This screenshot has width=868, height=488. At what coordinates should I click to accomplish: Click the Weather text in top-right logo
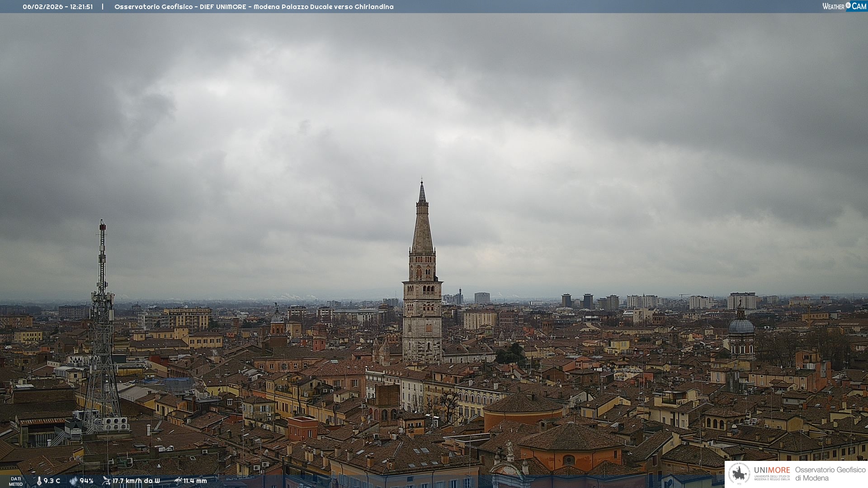(833, 6)
